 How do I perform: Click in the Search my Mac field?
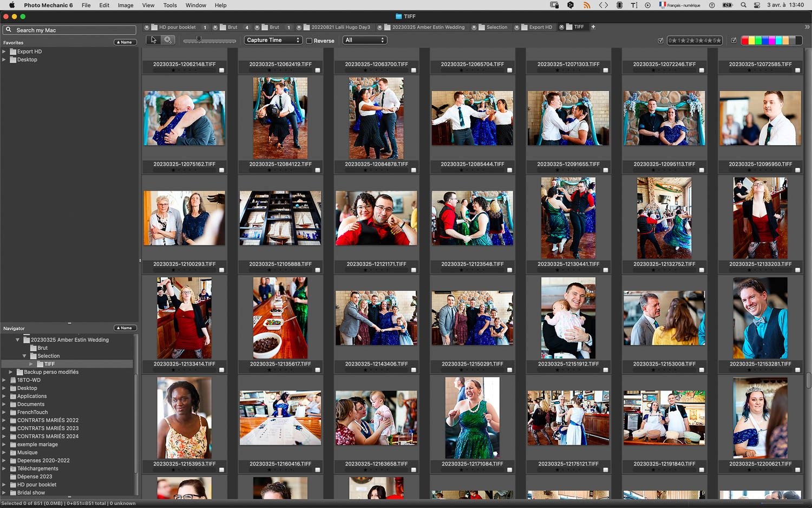coord(69,30)
